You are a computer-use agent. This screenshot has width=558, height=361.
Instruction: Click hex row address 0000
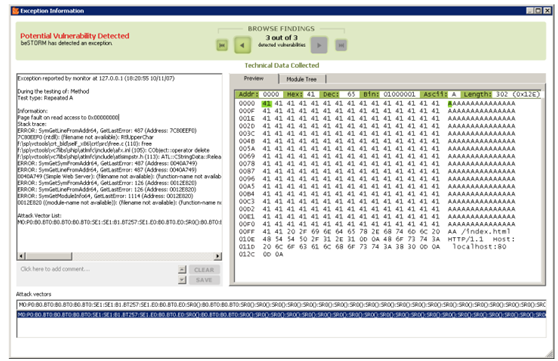click(x=247, y=104)
